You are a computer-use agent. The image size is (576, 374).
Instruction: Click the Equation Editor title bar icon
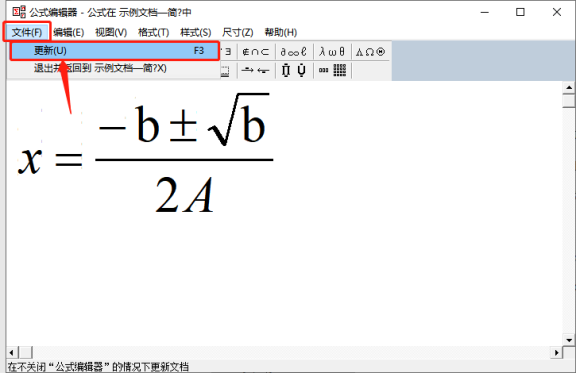coord(19,12)
